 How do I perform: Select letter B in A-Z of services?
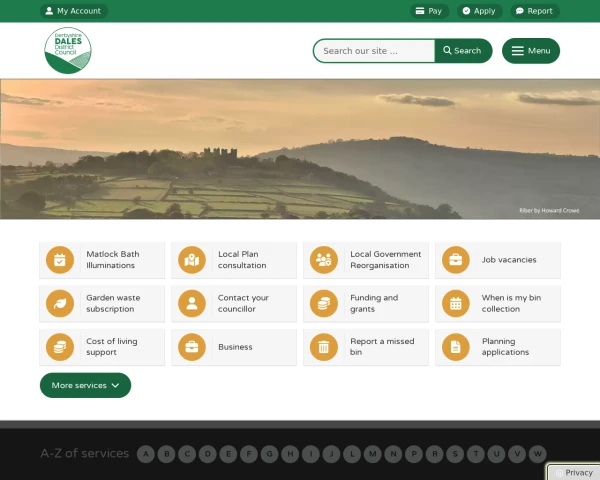(x=166, y=454)
